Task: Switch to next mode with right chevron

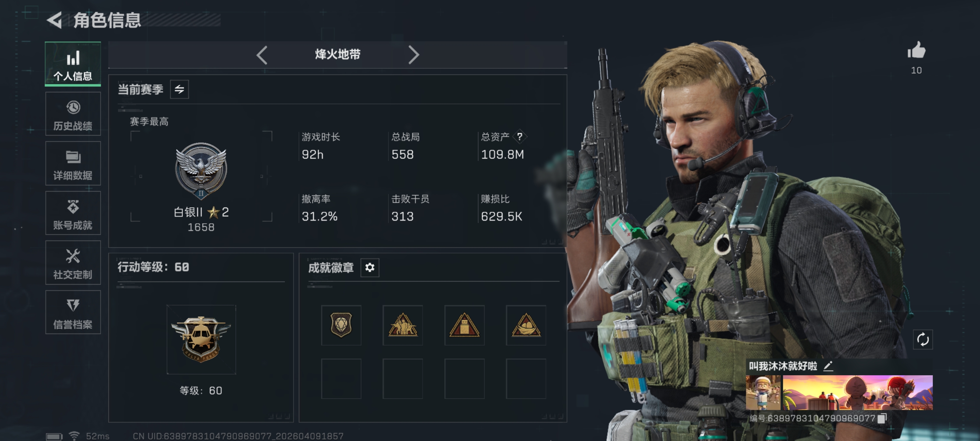Action: [x=414, y=55]
